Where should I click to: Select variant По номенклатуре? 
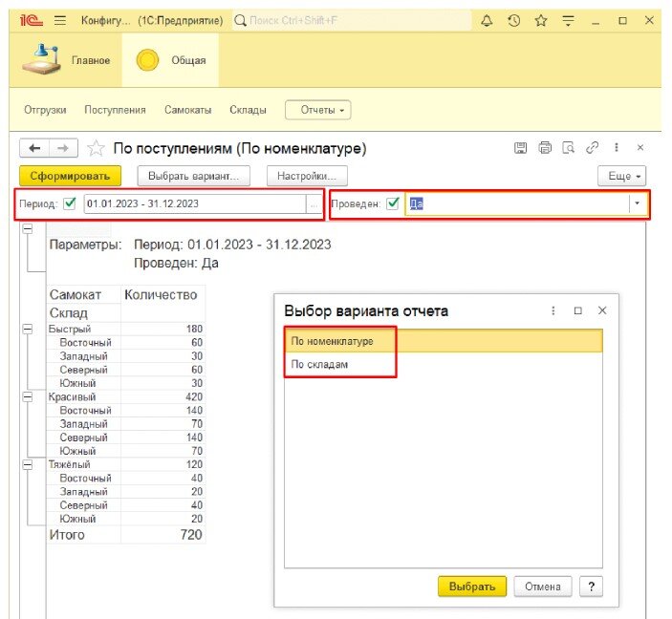[444, 341]
